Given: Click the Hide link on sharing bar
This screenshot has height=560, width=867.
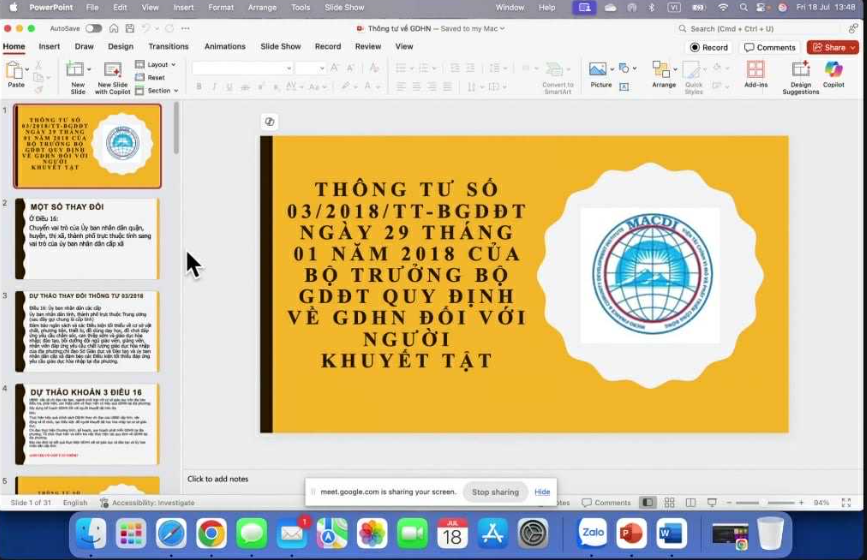Looking at the screenshot, I should 542,492.
